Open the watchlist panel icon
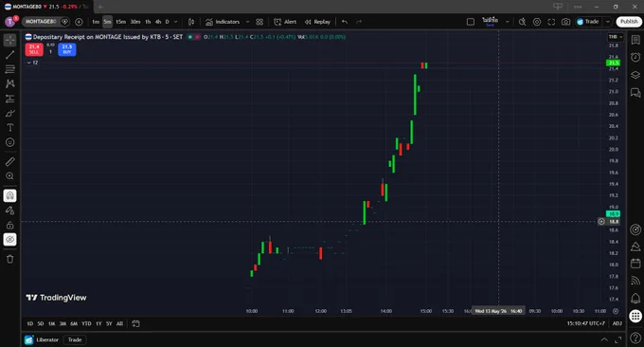Image resolution: width=644 pixels, height=347 pixels. pyautogui.click(x=635, y=40)
